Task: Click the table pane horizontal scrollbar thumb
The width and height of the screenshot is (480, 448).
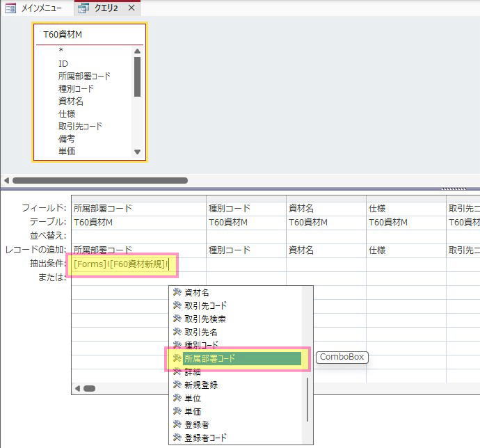Action: click(100, 180)
